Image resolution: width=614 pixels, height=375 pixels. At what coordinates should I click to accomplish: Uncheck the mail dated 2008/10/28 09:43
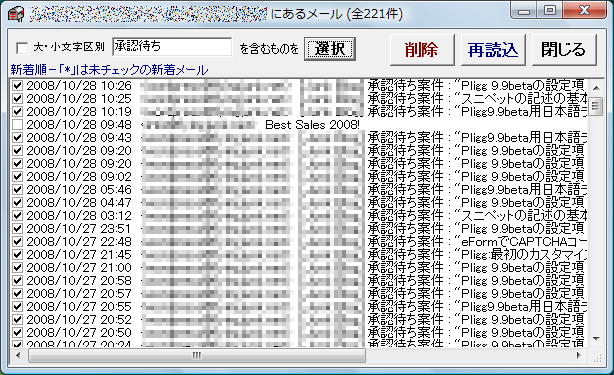click(x=18, y=138)
